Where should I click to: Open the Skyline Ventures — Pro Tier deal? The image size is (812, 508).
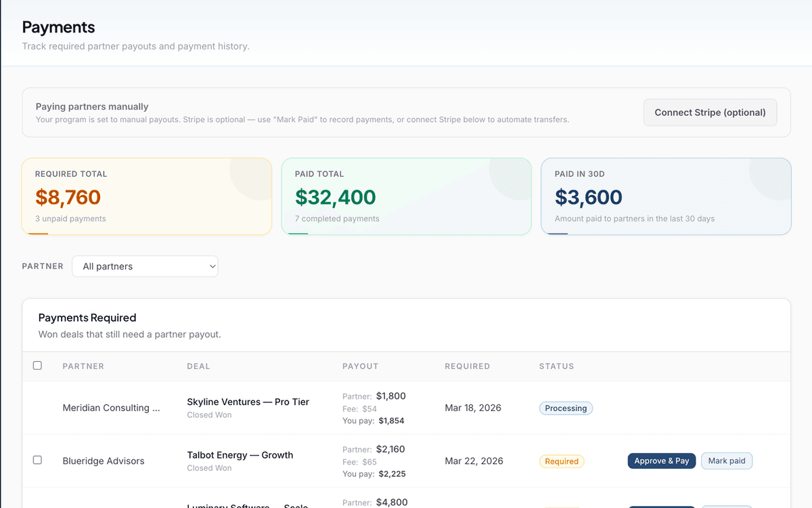point(248,402)
